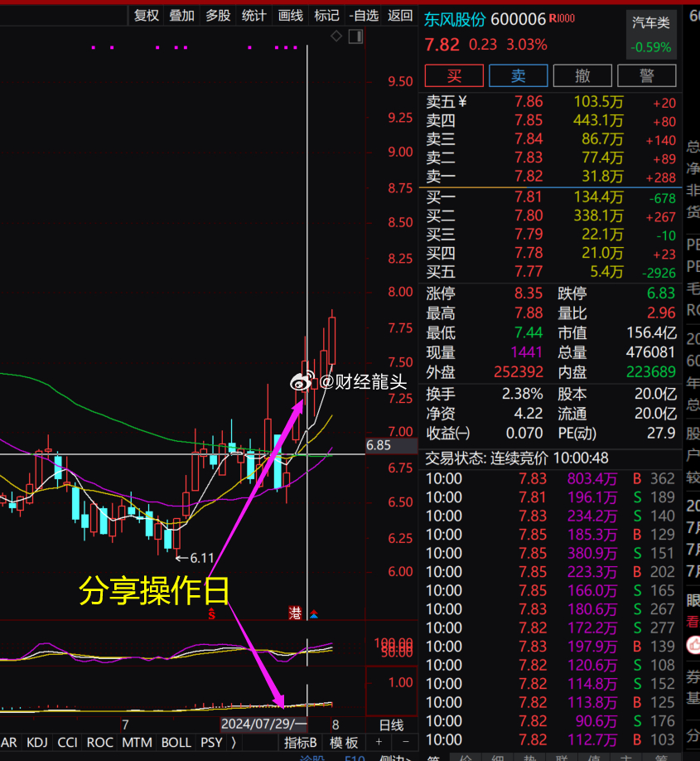This screenshot has width=700, height=761.
Task: Click the 多股 multi-stock view tool
Action: pos(217,15)
